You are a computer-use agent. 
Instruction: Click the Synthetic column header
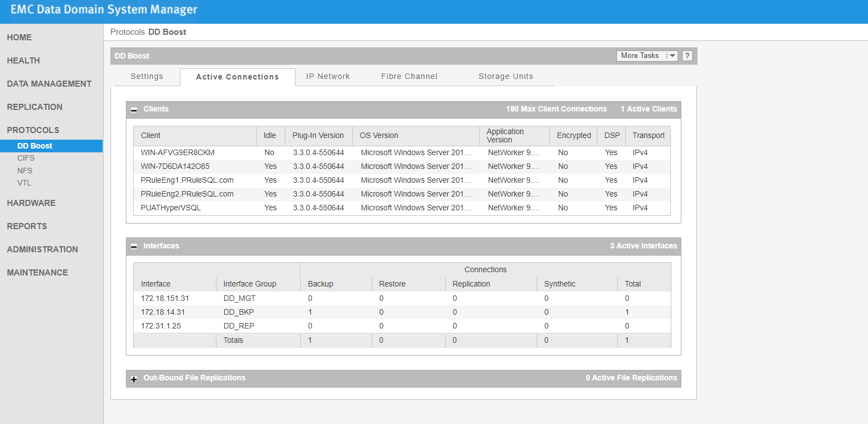point(577,284)
